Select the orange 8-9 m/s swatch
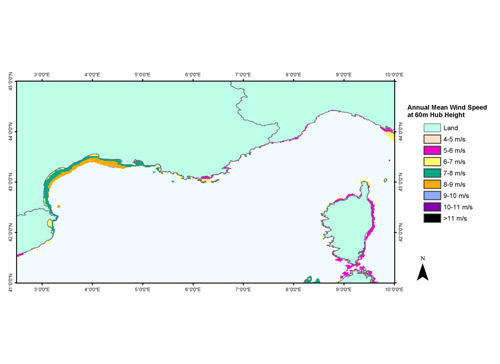 [x=432, y=184]
